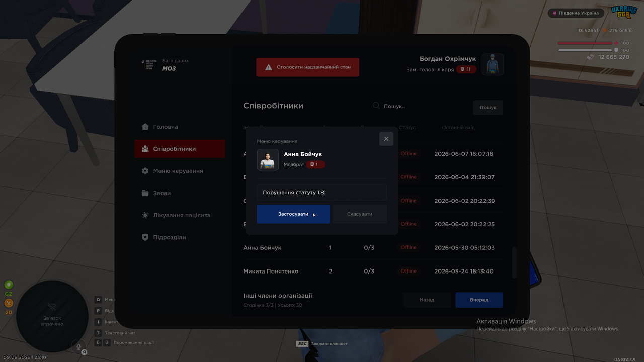Click the Останній вхід column header
The height and width of the screenshot is (362, 644).
[x=458, y=128]
